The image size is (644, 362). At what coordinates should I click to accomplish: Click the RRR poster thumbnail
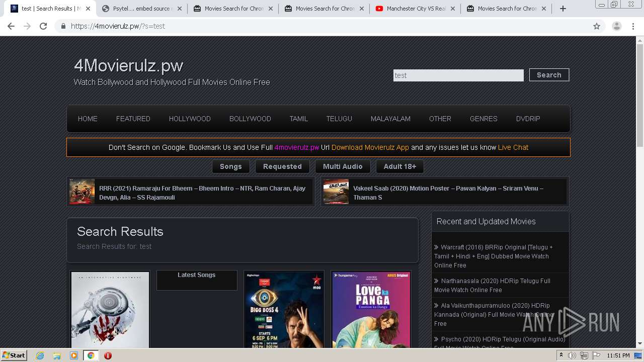[x=82, y=192]
